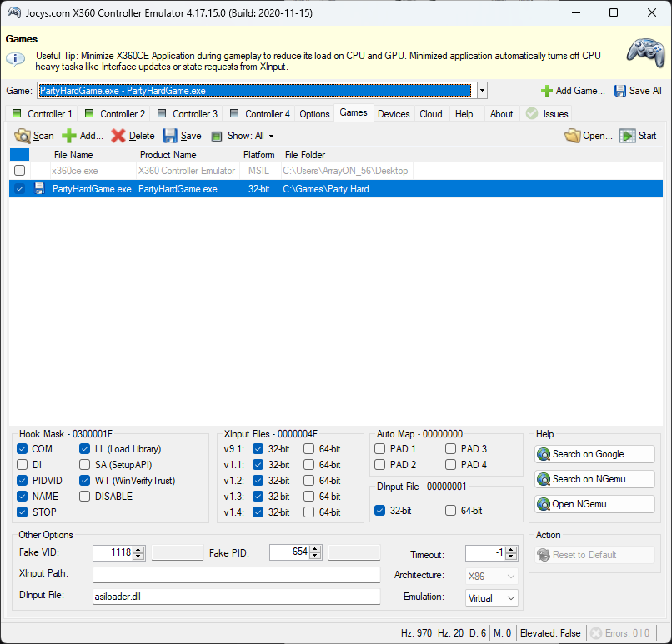Click the Open NGemu globe icon
The width and height of the screenshot is (672, 644).
click(x=544, y=504)
